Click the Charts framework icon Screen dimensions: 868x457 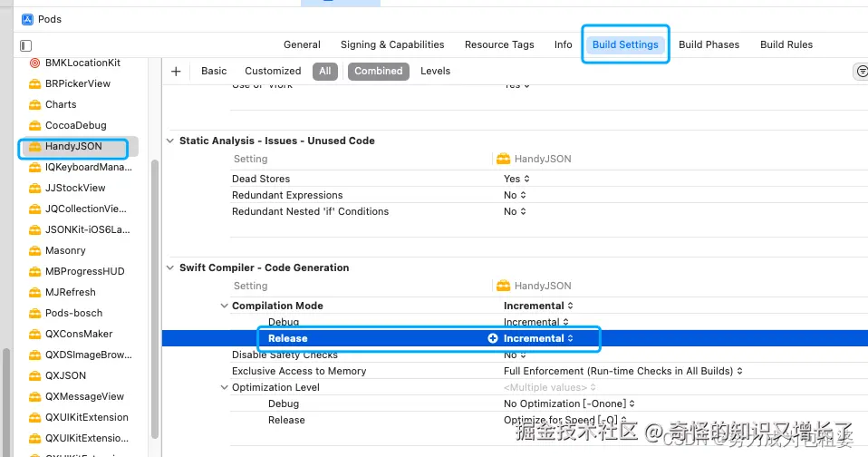[x=34, y=104]
